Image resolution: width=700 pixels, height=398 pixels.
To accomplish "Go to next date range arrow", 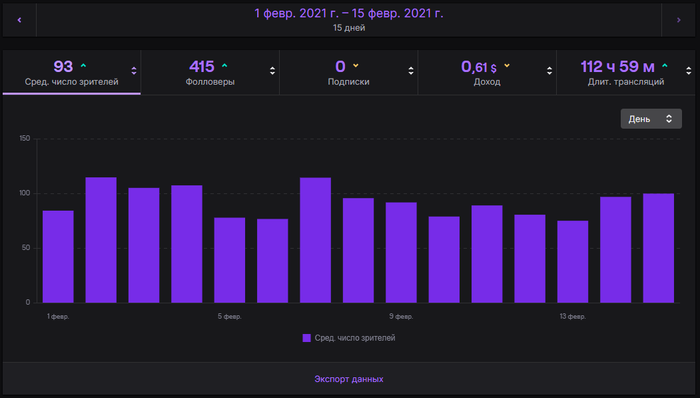I will 678,20.
